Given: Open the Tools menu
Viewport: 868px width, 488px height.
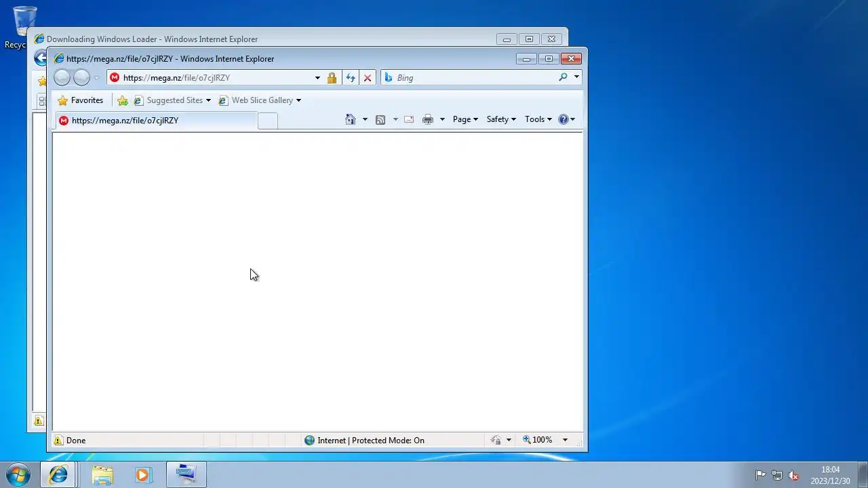Looking at the screenshot, I should 538,119.
